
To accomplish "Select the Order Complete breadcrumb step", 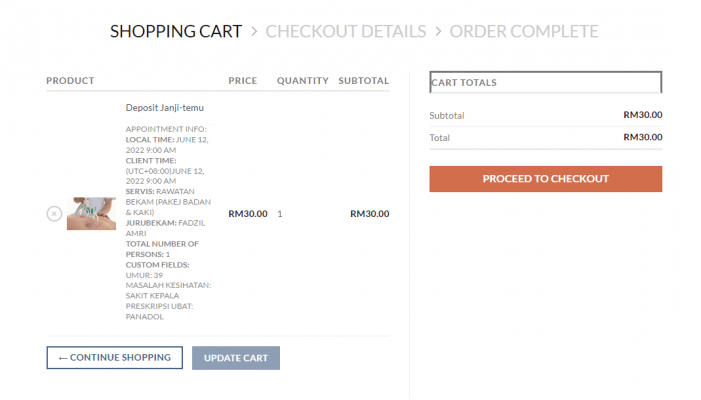I will (x=524, y=31).
